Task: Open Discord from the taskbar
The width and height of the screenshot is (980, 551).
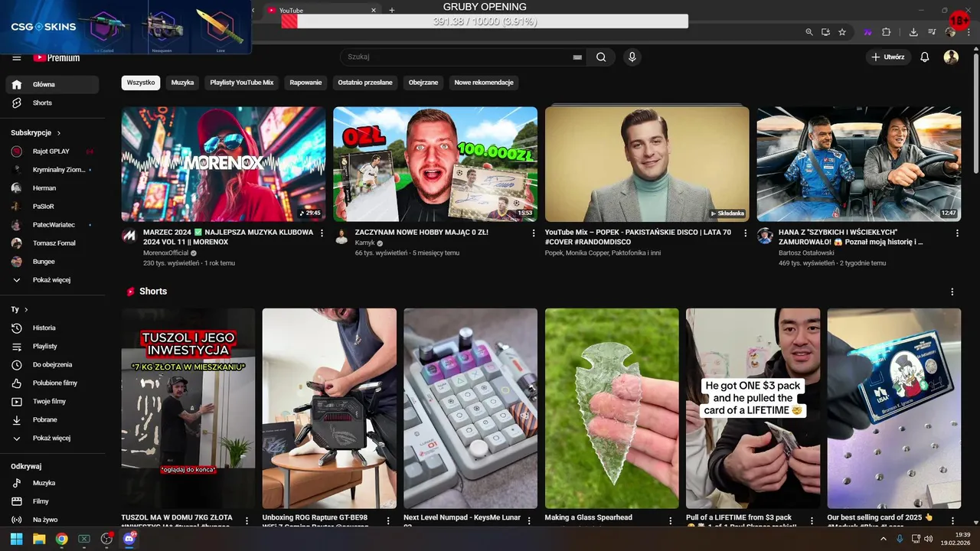Action: pos(129,539)
